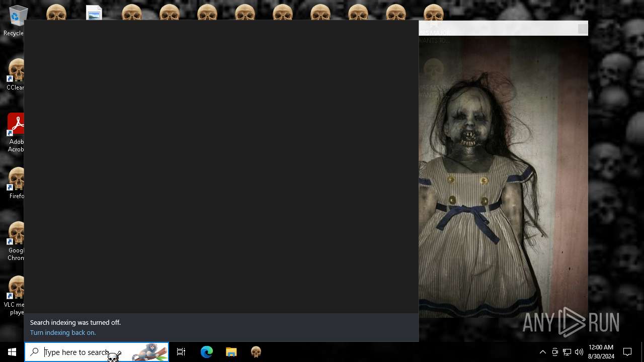Focus the taskbar search box

(97, 352)
